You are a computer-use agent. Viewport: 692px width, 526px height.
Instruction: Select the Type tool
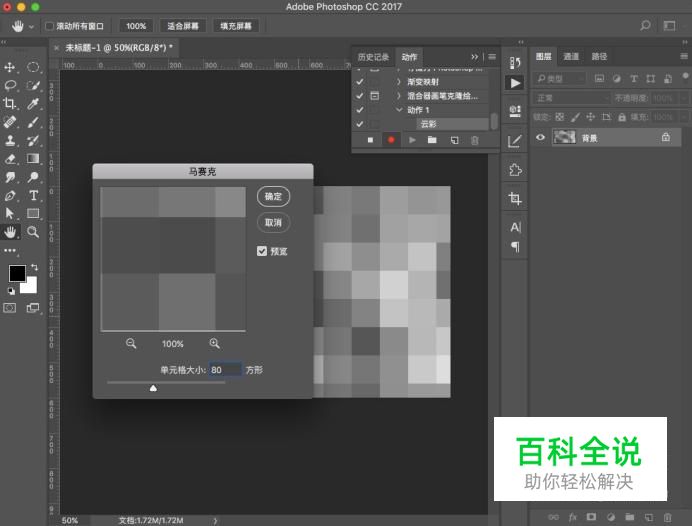point(33,195)
